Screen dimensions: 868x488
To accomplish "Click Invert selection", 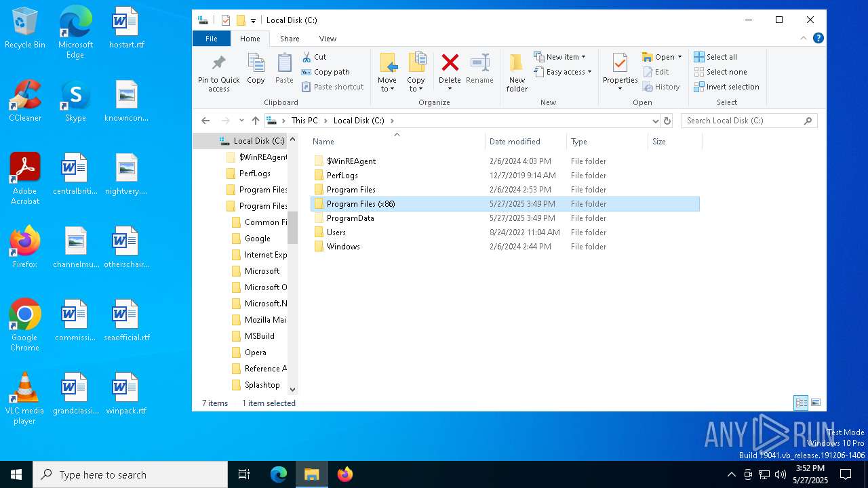I will click(726, 87).
